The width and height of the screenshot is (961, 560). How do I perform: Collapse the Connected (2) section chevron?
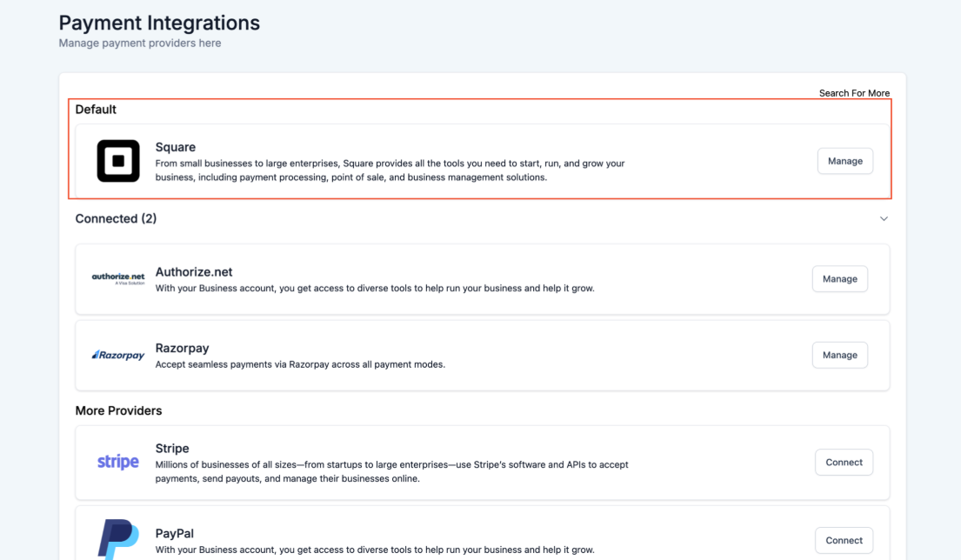click(x=884, y=219)
